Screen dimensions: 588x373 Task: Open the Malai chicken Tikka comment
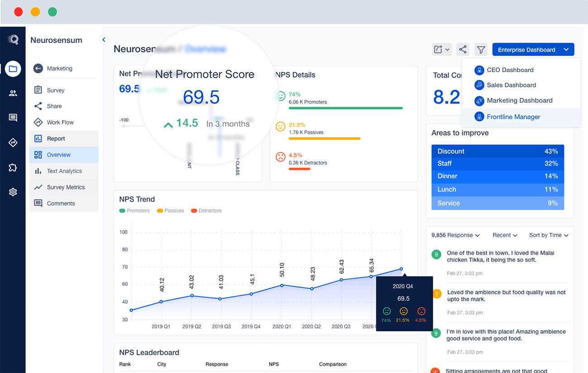[500, 256]
